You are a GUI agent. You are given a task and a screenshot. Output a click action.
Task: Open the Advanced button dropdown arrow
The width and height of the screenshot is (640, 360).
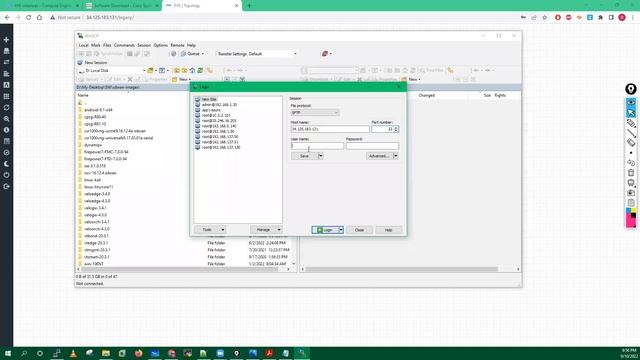pyautogui.click(x=396, y=156)
